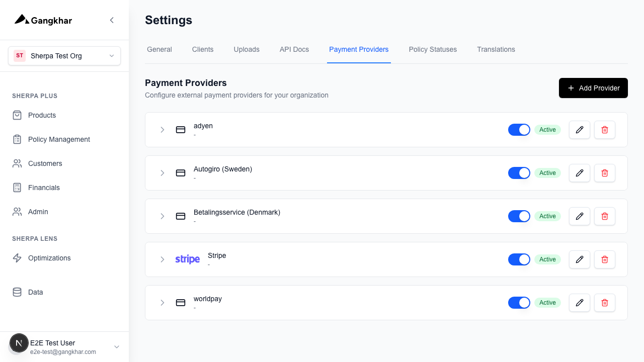
Task: Disable the adyen provider toggle
Action: (519, 130)
